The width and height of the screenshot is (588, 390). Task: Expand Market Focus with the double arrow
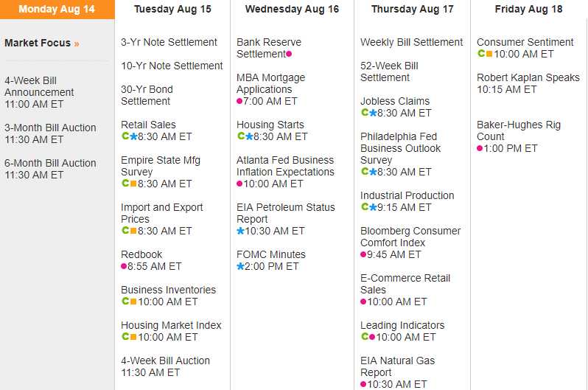tap(77, 43)
